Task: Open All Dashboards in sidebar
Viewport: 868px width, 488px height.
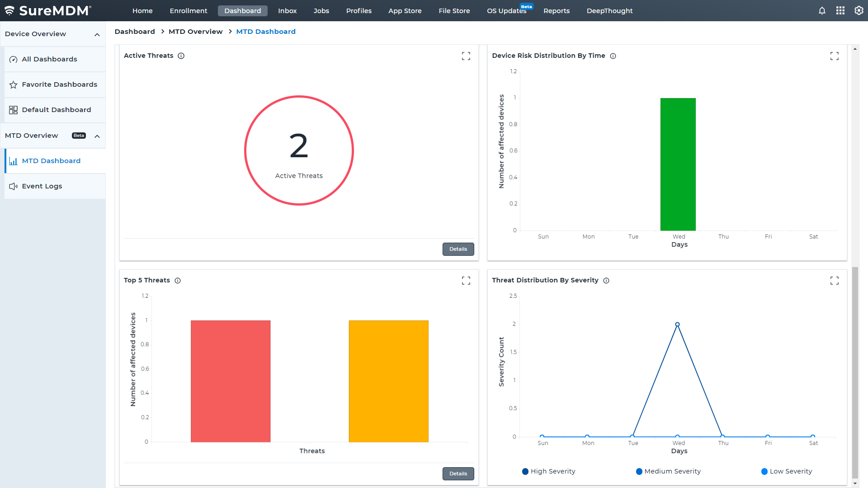Action: [x=55, y=59]
